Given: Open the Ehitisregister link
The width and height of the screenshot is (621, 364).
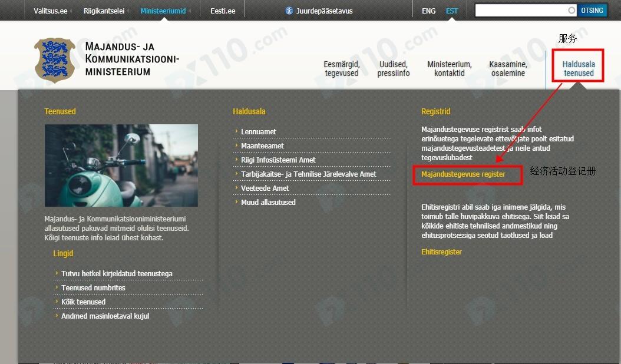Looking at the screenshot, I should pos(441,252).
